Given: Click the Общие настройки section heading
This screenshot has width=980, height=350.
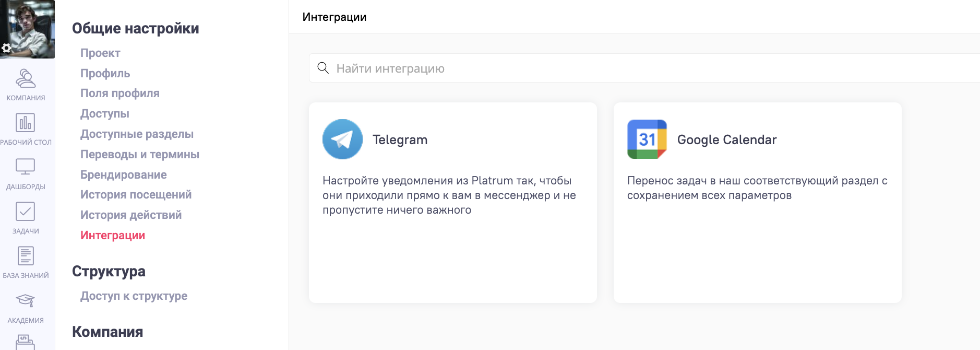Looking at the screenshot, I should click(x=136, y=28).
